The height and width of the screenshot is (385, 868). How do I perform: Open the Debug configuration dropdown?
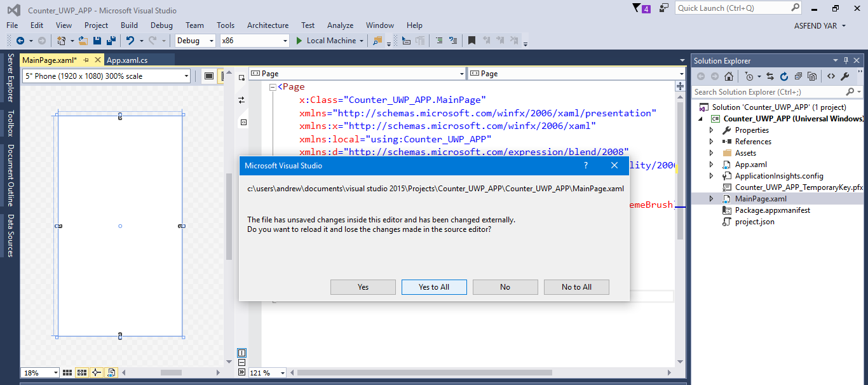click(x=213, y=41)
